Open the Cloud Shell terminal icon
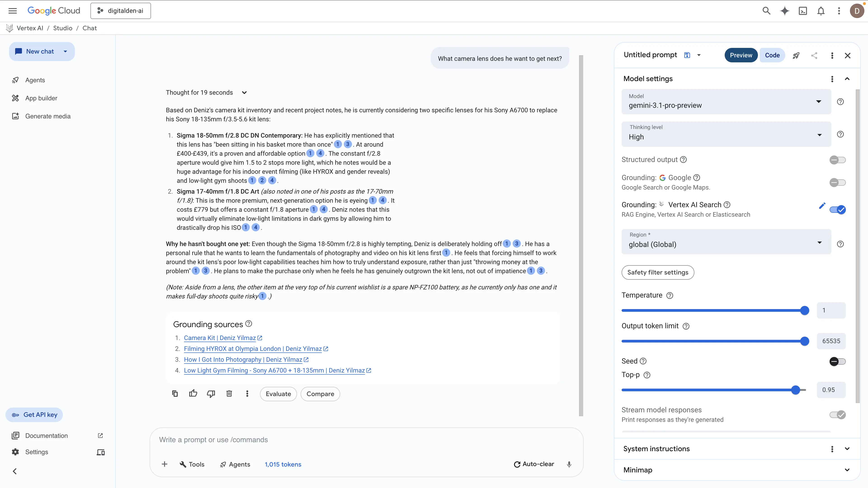868x488 pixels. click(x=803, y=11)
